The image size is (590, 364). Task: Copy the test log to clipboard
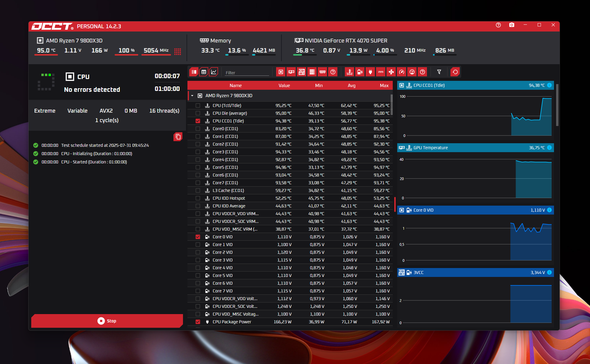178,137
